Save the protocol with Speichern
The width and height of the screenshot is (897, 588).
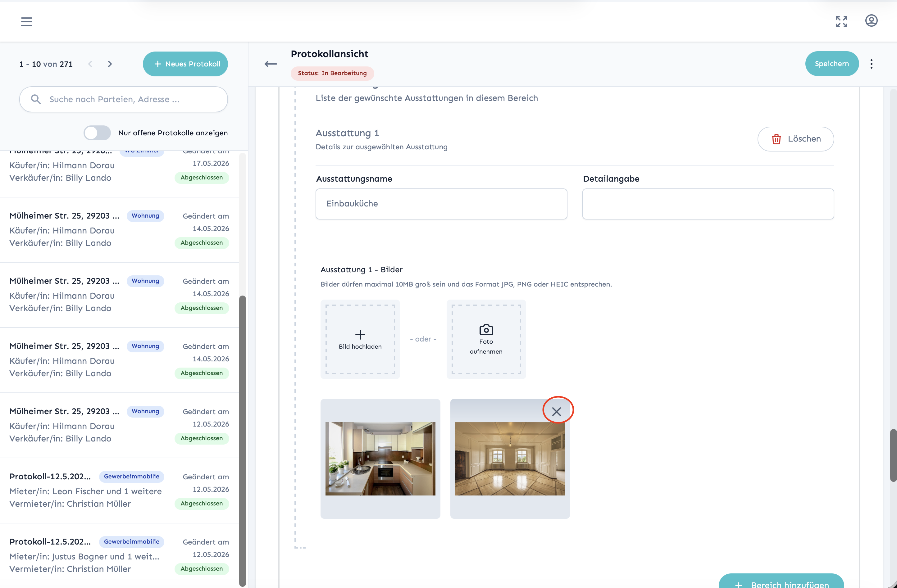point(832,64)
